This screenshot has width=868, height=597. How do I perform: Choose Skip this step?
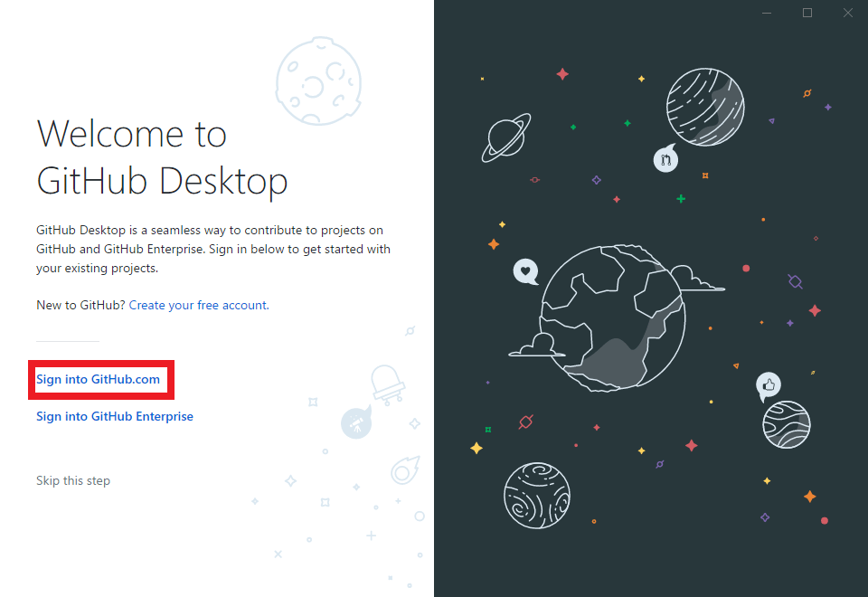coord(73,480)
